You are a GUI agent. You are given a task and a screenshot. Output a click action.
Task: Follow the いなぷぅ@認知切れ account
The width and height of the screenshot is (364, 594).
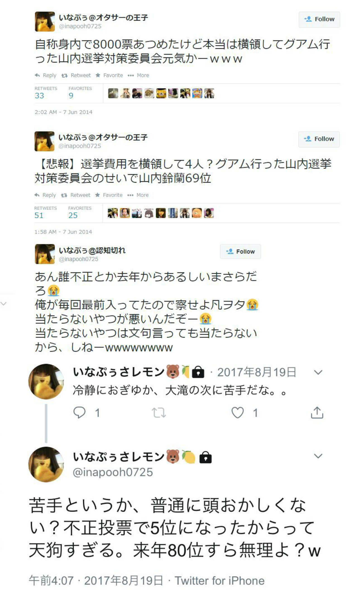click(x=240, y=252)
